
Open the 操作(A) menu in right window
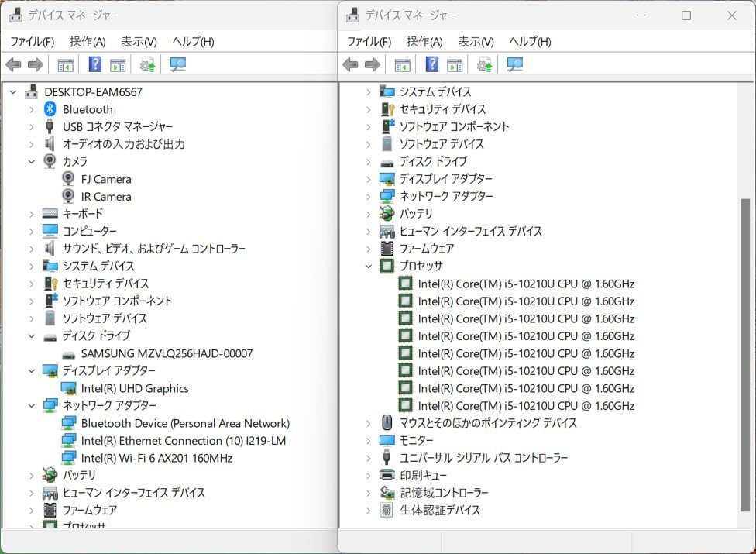click(x=424, y=41)
